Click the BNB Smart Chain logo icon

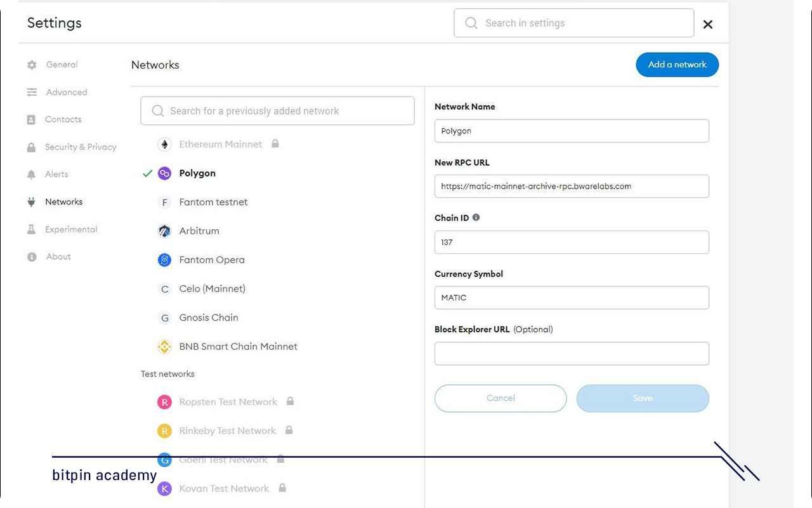point(164,347)
